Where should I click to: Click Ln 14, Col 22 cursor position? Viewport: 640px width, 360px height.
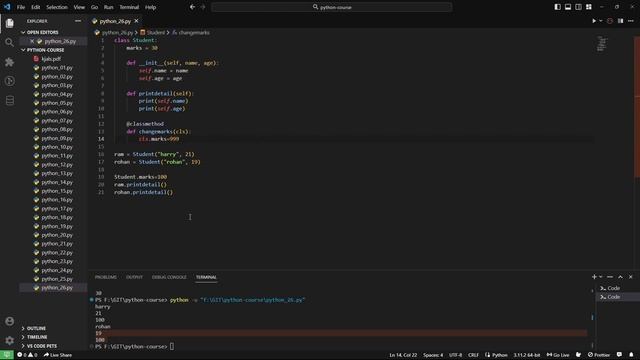403,355
